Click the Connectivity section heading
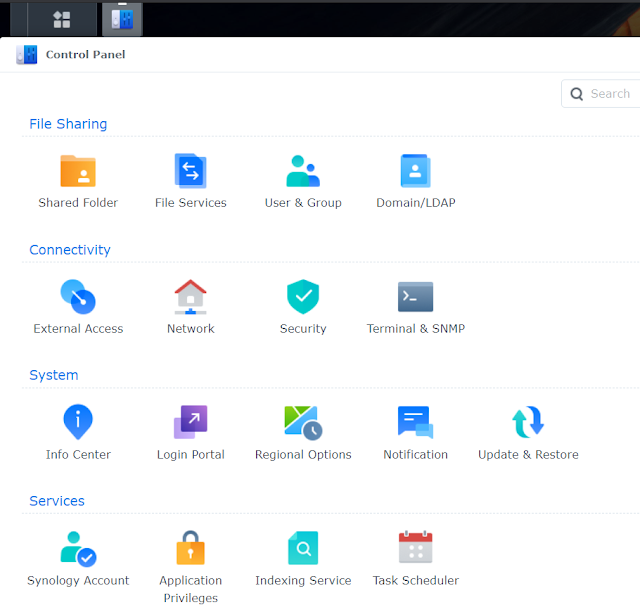 pyautogui.click(x=70, y=249)
